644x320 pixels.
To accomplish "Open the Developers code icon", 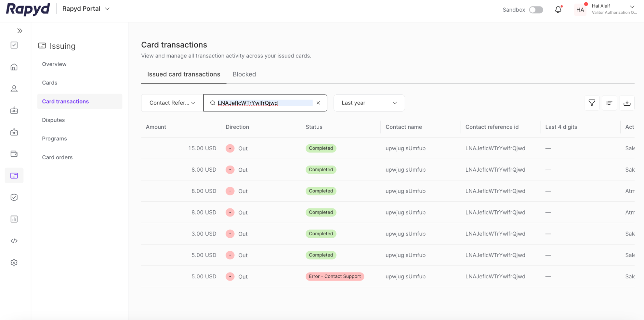I will tap(14, 241).
